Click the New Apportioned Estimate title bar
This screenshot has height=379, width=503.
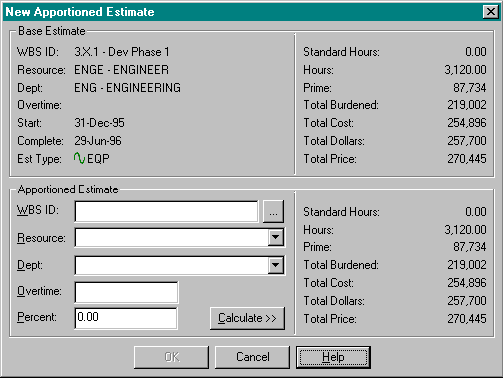(x=243, y=12)
